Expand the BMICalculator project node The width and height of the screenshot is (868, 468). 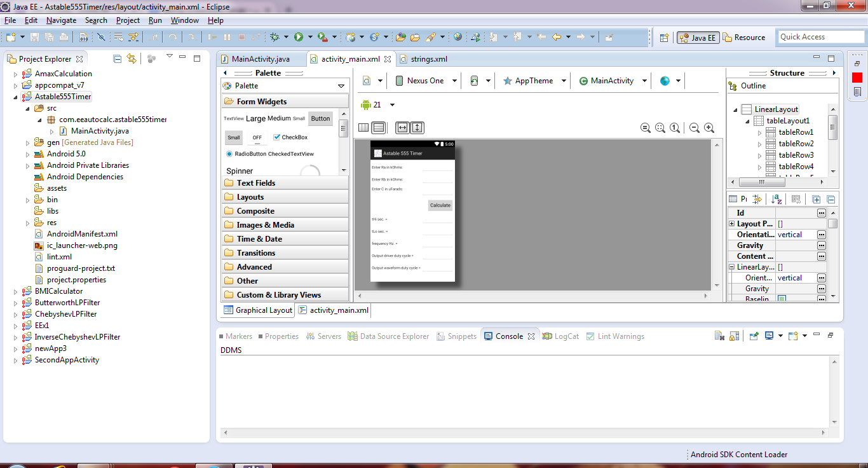click(16, 291)
